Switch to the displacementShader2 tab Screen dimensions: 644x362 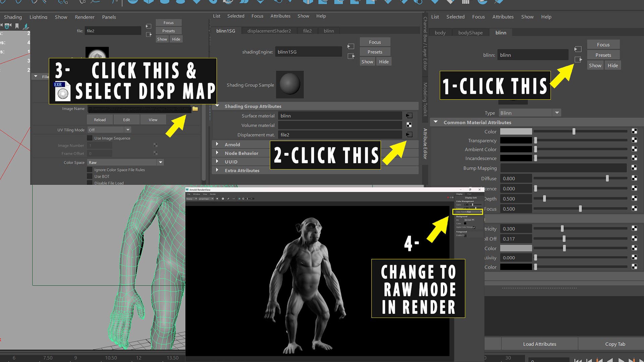pos(269,31)
